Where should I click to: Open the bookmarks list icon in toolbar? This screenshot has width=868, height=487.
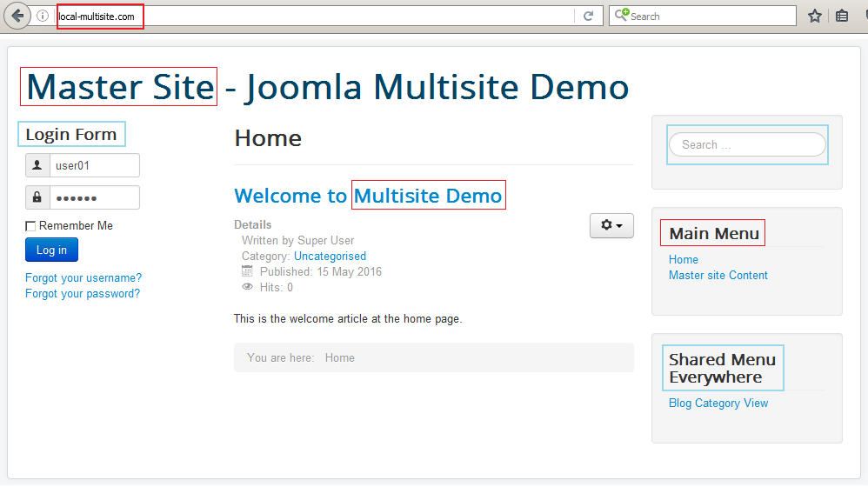[x=842, y=16]
